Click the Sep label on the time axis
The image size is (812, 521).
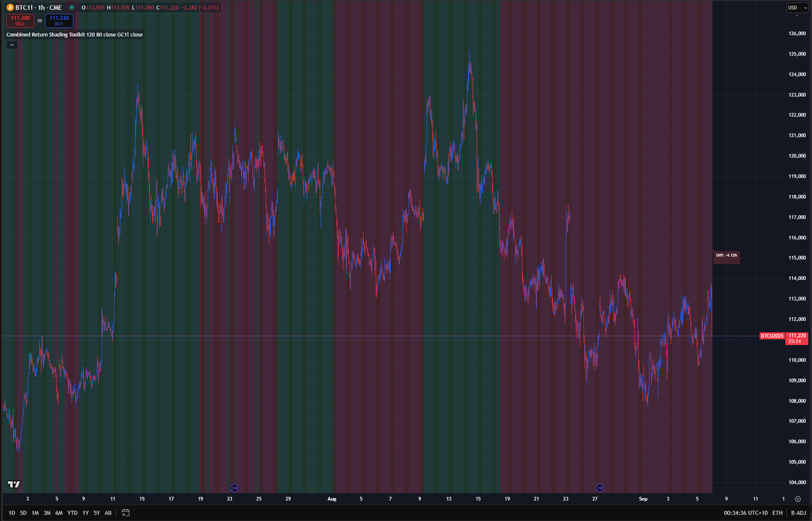pos(644,499)
